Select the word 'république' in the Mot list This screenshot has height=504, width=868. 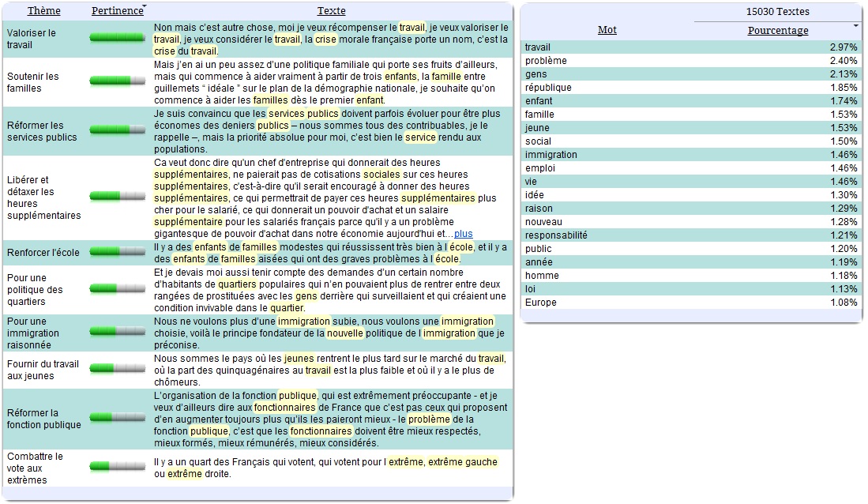[548, 88]
